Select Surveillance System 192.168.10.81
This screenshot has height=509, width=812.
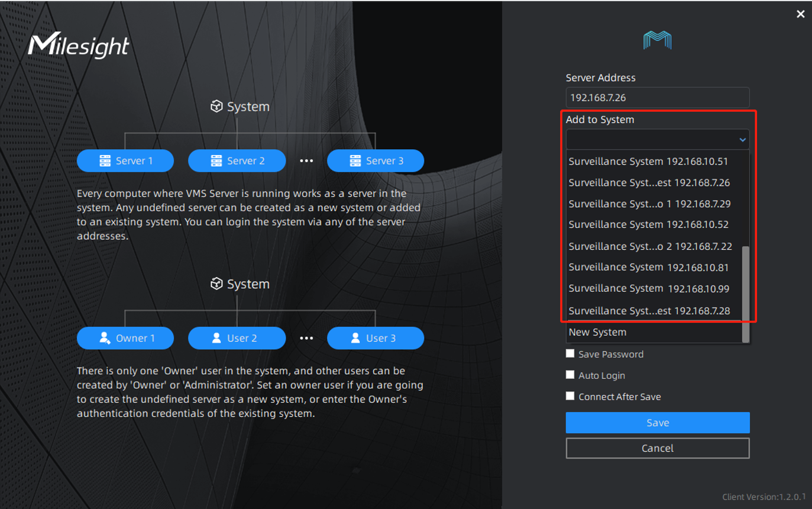[654, 267]
